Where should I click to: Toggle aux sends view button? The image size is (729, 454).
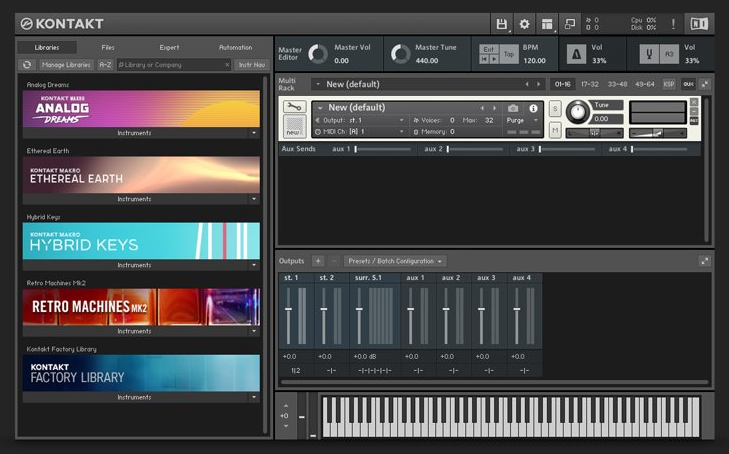(688, 84)
